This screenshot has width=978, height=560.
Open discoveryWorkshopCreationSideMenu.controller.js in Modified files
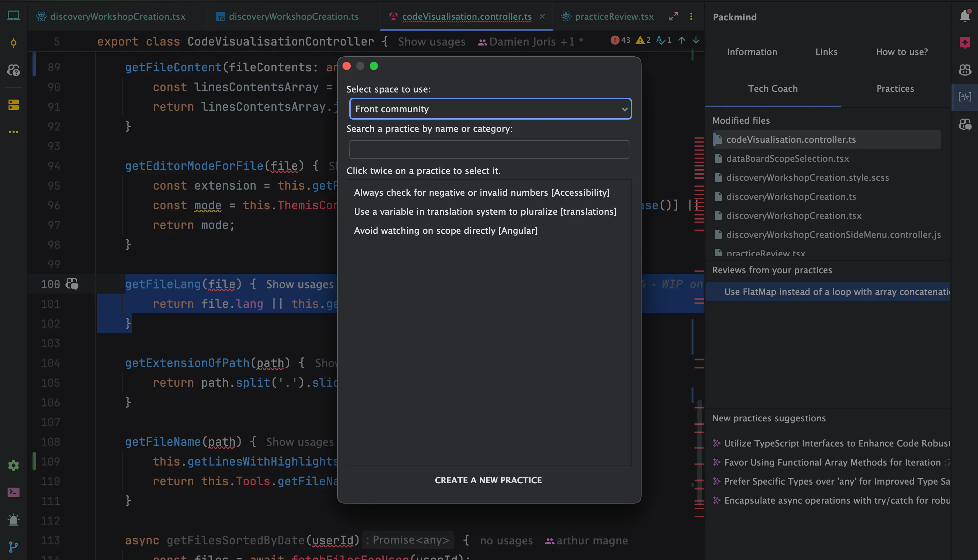pyautogui.click(x=826, y=234)
